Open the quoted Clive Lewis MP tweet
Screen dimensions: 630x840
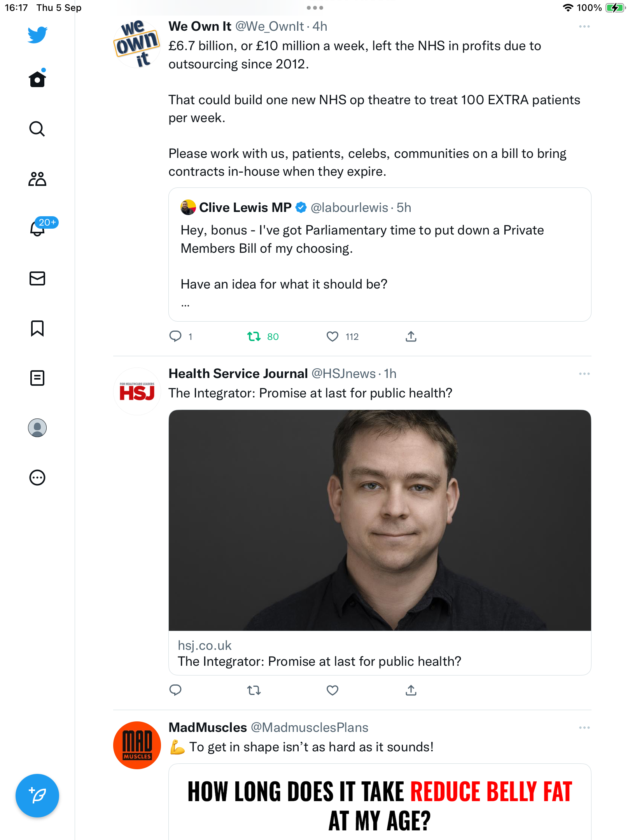380,255
